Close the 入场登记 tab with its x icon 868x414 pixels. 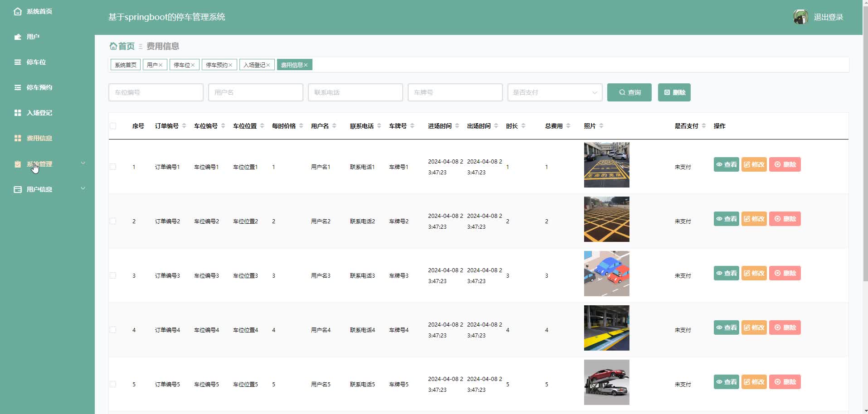pos(268,65)
